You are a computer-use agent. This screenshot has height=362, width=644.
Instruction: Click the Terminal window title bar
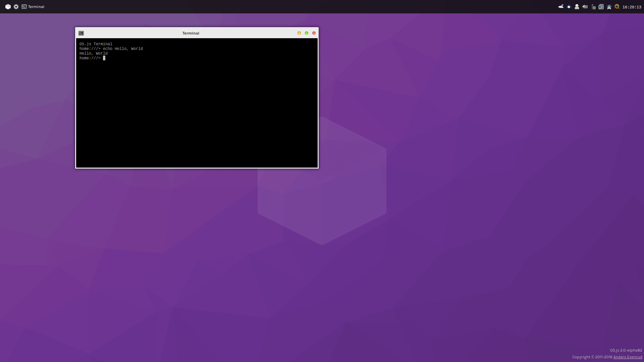[191, 33]
